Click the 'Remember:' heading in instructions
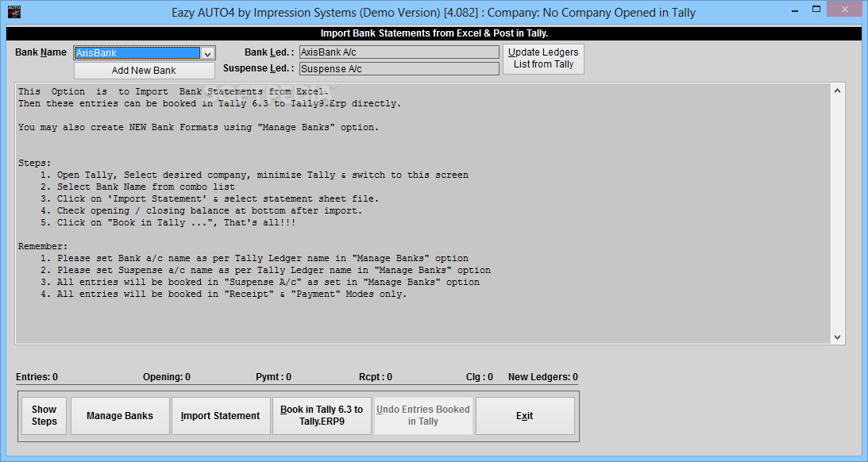868x462 pixels. (x=43, y=246)
